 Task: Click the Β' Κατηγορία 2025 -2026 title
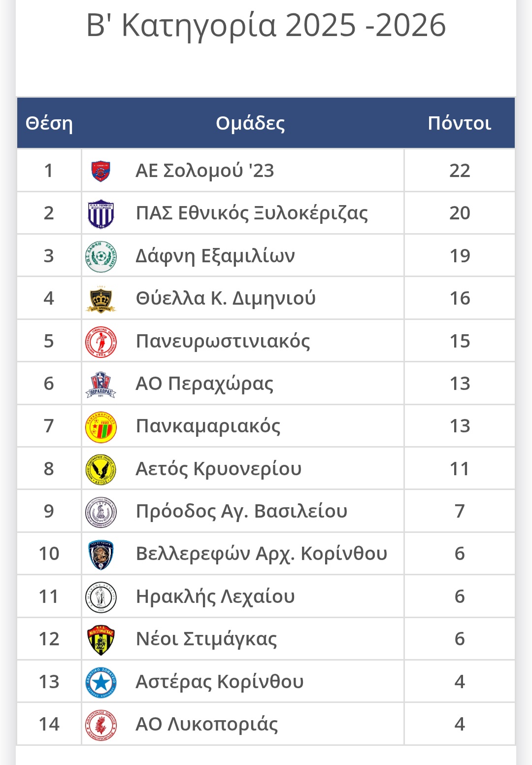[266, 25]
